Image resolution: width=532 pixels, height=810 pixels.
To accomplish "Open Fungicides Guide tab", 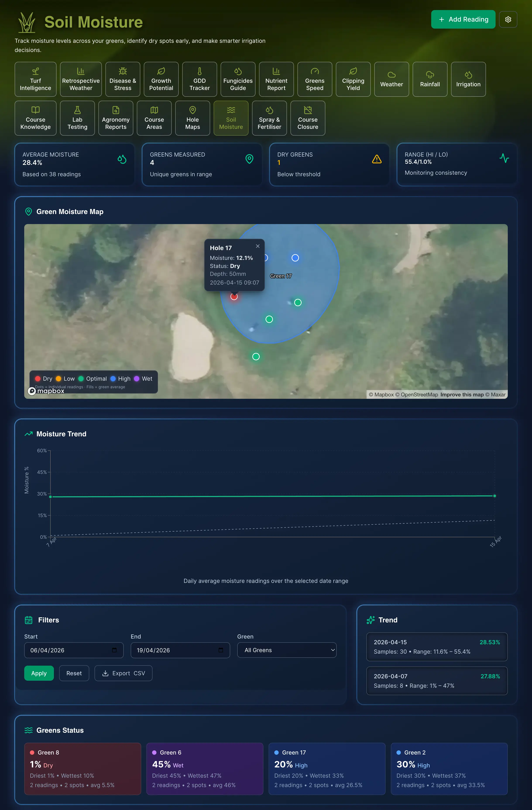I will [238, 79].
